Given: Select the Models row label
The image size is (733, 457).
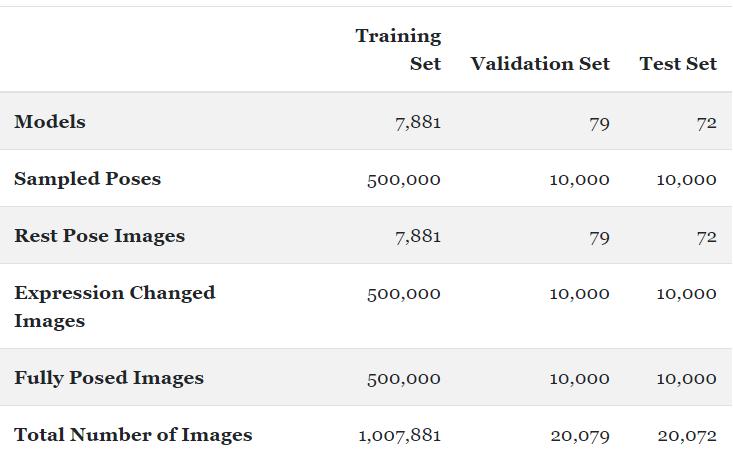Looking at the screenshot, I should 50,122.
